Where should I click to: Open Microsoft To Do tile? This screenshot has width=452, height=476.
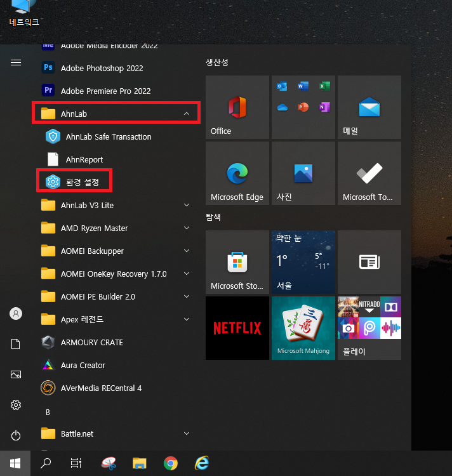[x=369, y=173]
